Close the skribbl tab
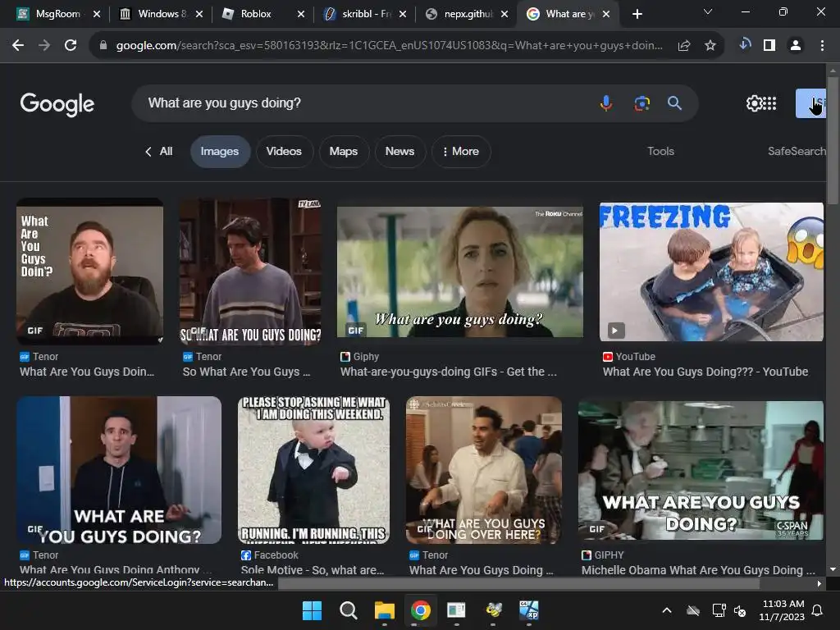Screen dimensions: 840x630 [403, 15]
